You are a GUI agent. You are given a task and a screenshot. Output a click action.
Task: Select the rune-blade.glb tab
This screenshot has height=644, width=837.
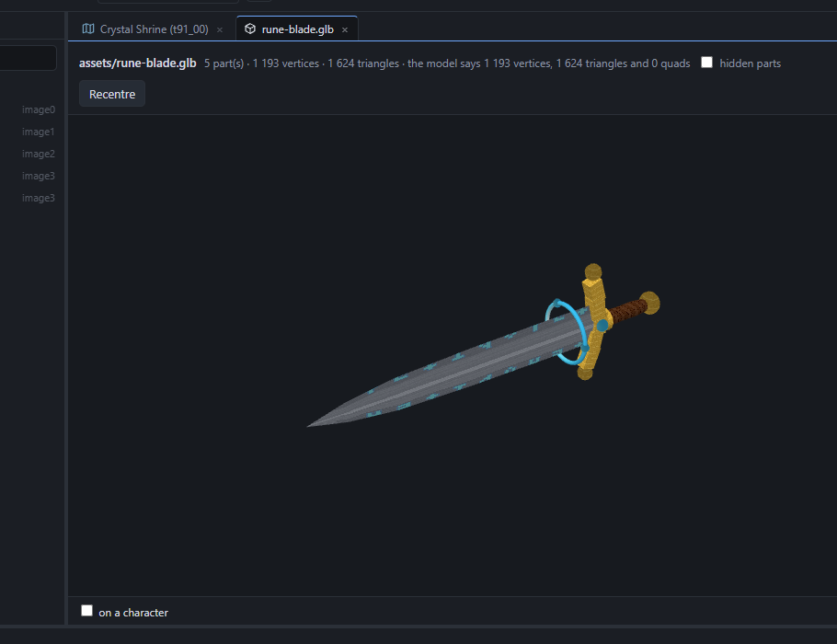(297, 29)
